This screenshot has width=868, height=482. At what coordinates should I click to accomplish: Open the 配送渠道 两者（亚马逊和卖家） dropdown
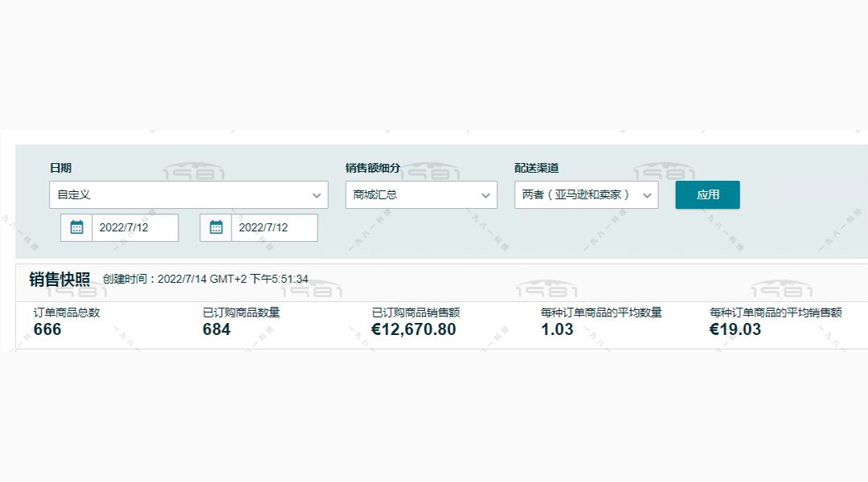(x=586, y=194)
